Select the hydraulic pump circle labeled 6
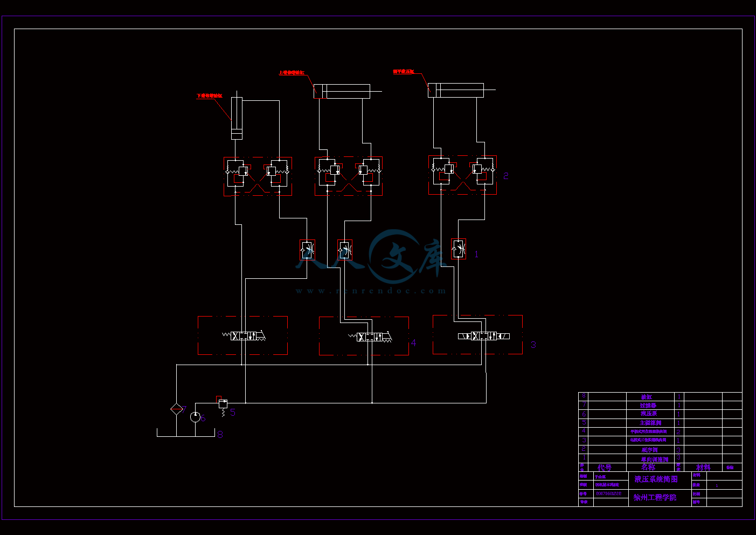 pos(196,417)
